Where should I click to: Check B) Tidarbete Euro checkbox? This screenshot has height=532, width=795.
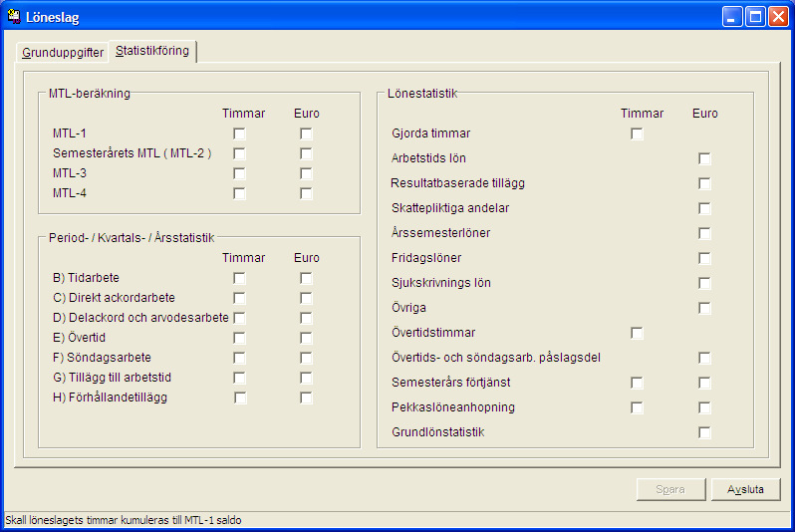pyautogui.click(x=306, y=278)
